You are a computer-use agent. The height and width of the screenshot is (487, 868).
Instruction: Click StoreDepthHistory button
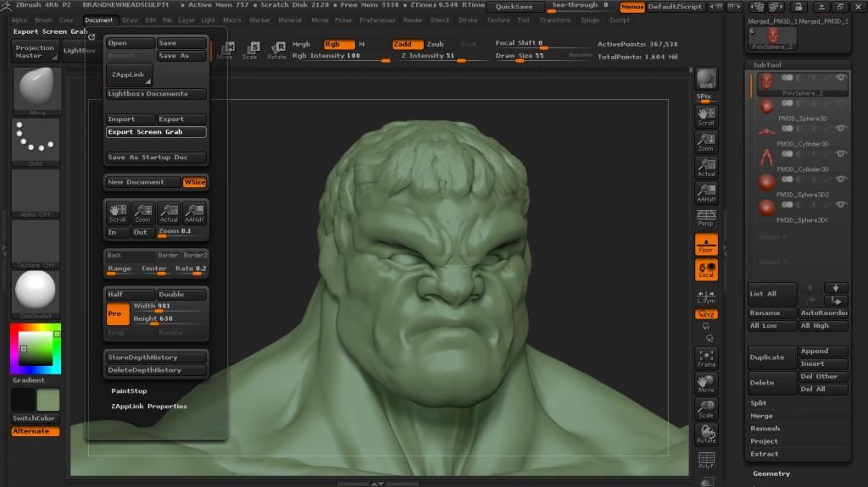[156, 357]
